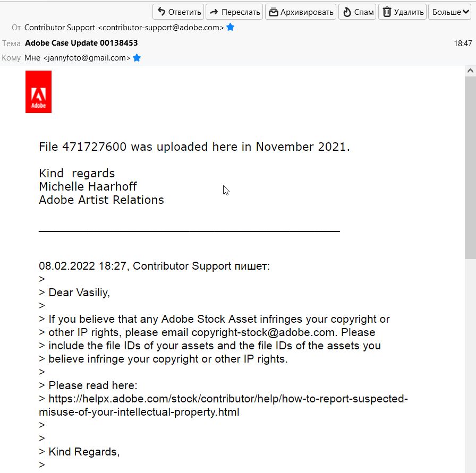Click the Reply (Ответить) button
The width and height of the screenshot is (476, 473).
(x=178, y=12)
